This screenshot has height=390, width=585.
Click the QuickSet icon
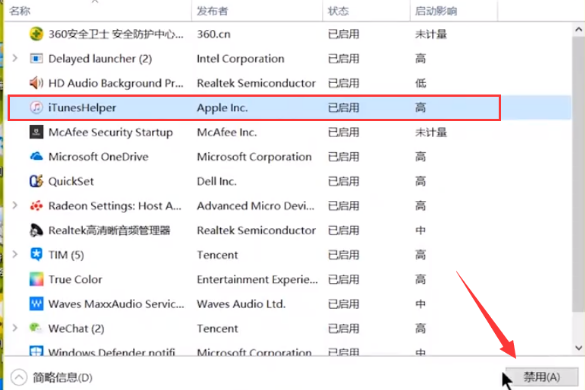pos(36,181)
